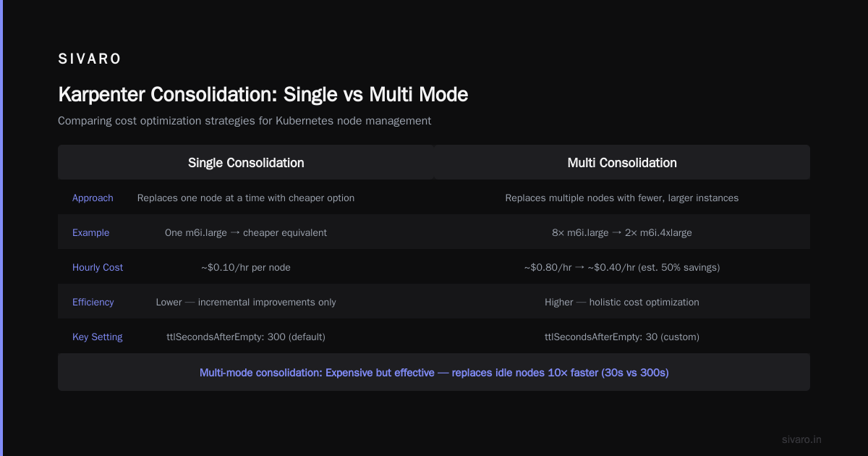
Task: Click 'Higher — holistic cost optimization' cell
Action: point(622,302)
